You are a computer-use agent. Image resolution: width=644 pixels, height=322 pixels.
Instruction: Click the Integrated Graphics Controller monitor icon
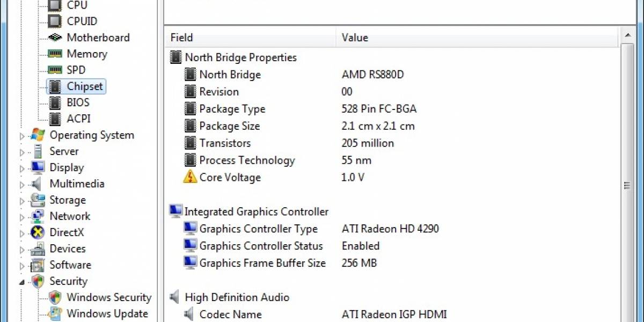[x=175, y=211]
